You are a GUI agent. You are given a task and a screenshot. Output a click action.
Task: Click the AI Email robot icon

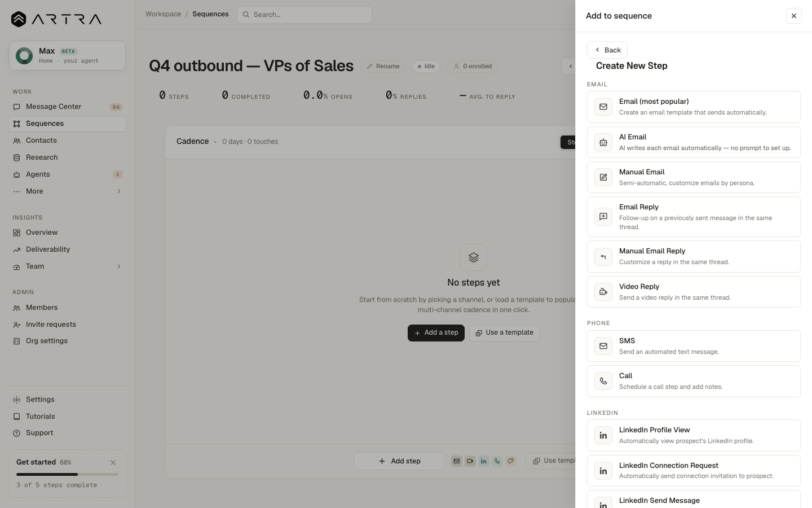603,142
